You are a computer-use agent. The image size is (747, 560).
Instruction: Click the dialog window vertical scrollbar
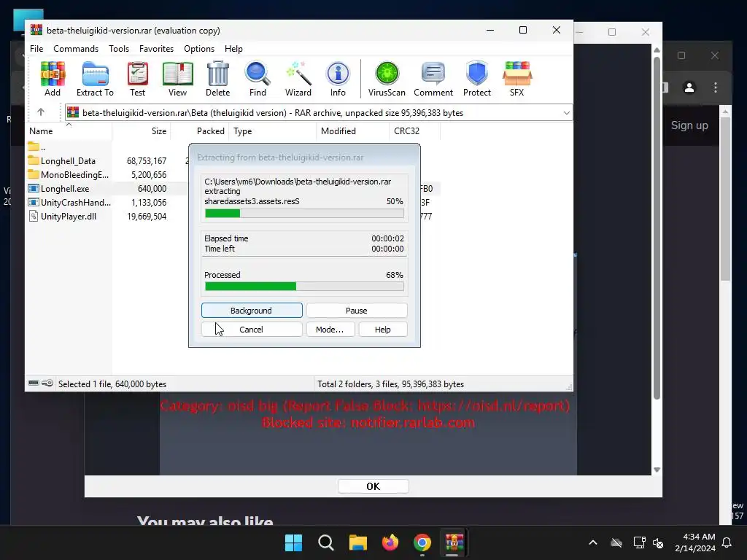(x=657, y=228)
